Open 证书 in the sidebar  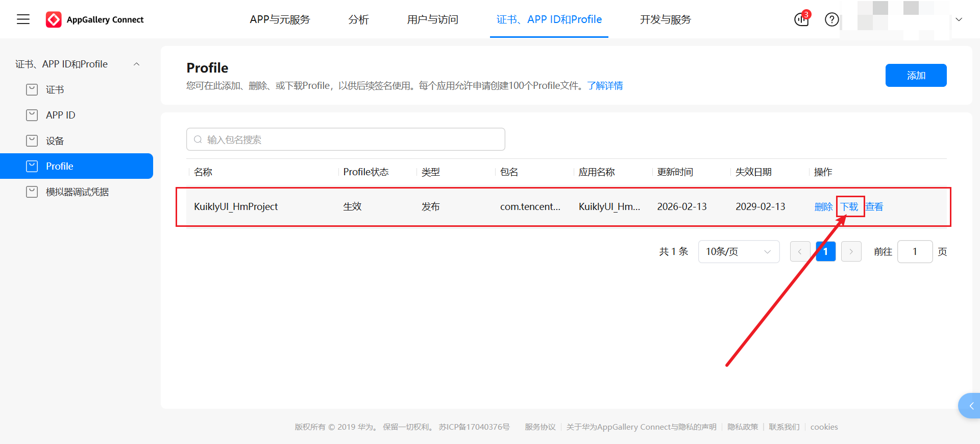click(55, 89)
